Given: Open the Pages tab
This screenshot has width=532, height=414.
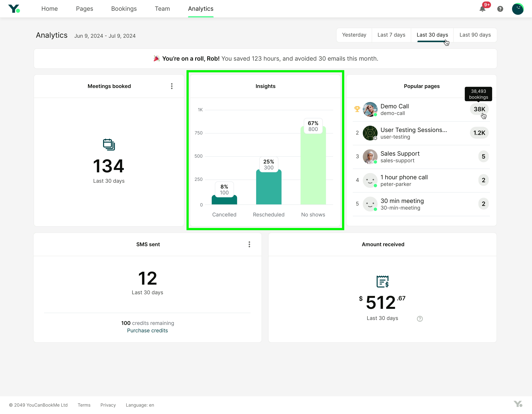Looking at the screenshot, I should (85, 9).
